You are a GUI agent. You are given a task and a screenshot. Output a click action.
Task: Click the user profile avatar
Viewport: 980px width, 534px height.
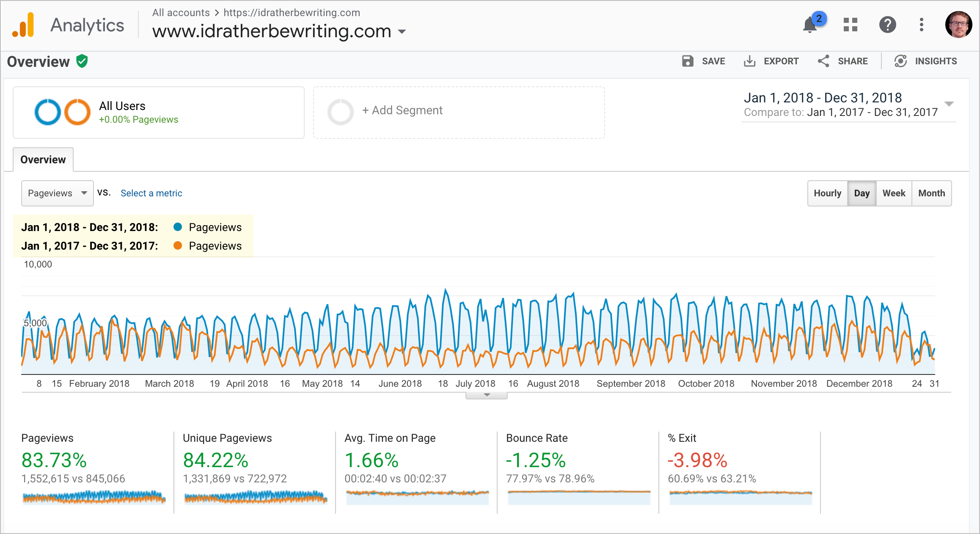click(958, 25)
